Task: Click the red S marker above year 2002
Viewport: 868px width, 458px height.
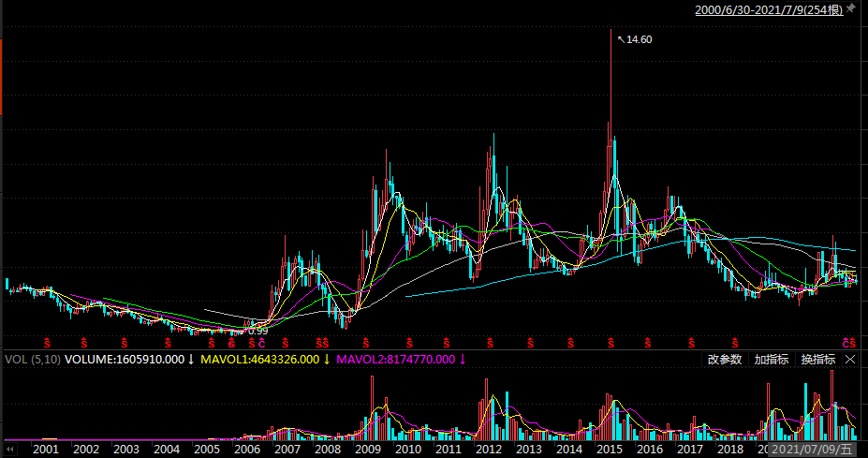Action: coord(84,344)
